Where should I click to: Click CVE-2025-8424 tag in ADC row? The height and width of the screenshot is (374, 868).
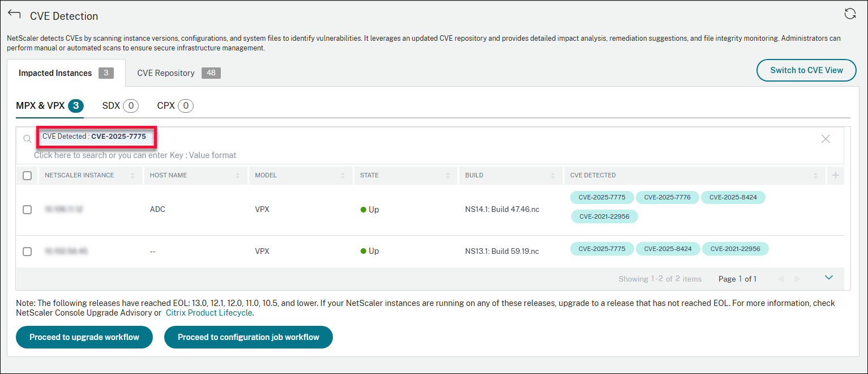click(x=733, y=197)
